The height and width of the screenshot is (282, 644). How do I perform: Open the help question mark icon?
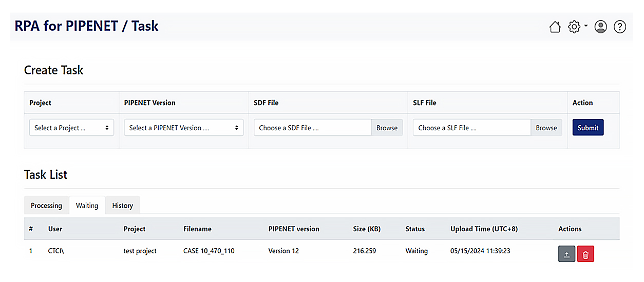[x=620, y=27]
